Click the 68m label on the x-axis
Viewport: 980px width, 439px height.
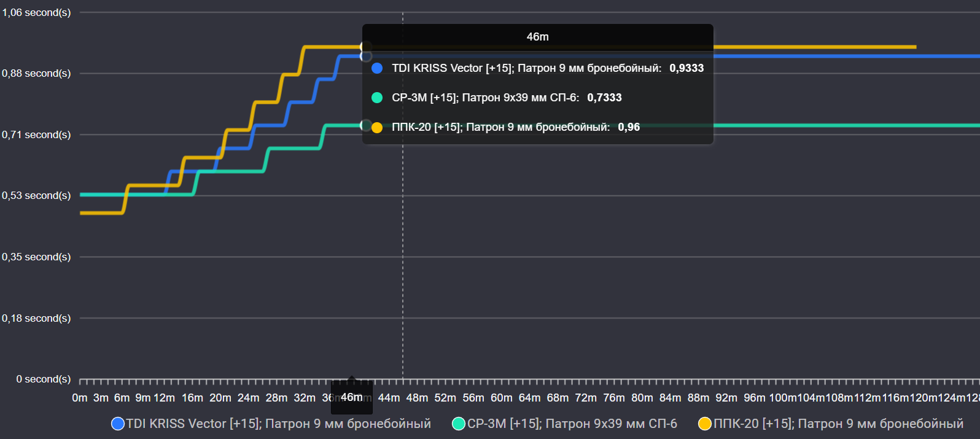click(558, 398)
